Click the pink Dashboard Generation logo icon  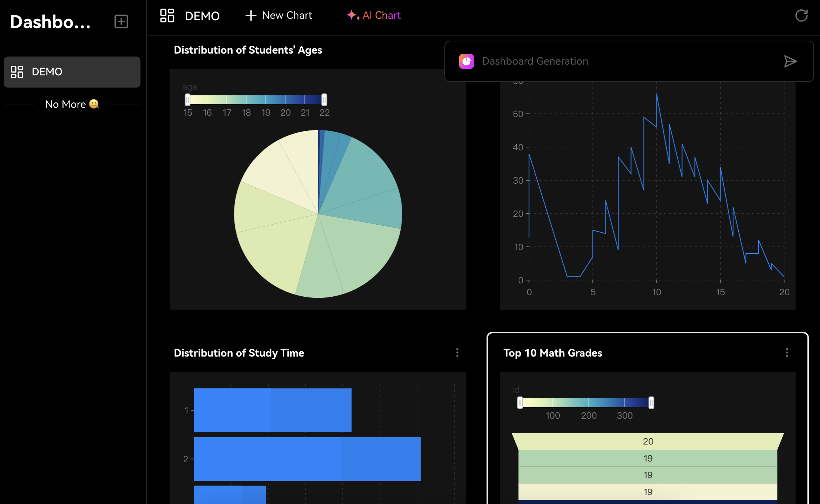pyautogui.click(x=467, y=61)
